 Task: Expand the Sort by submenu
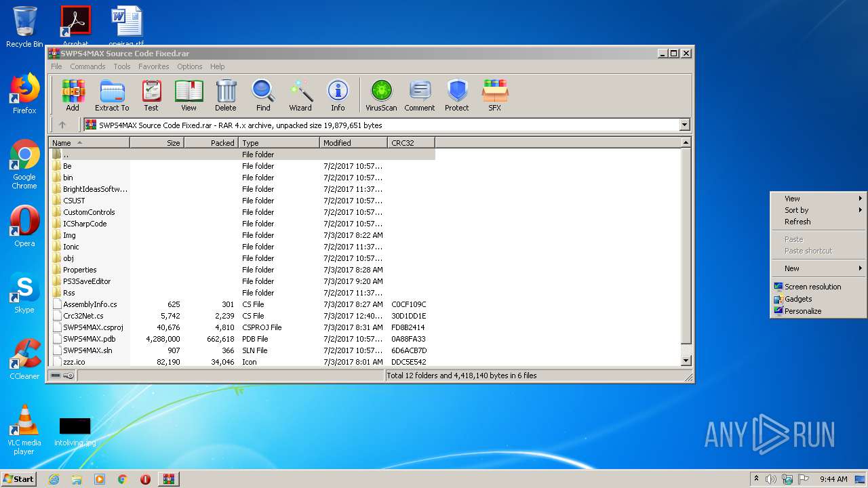pos(818,210)
